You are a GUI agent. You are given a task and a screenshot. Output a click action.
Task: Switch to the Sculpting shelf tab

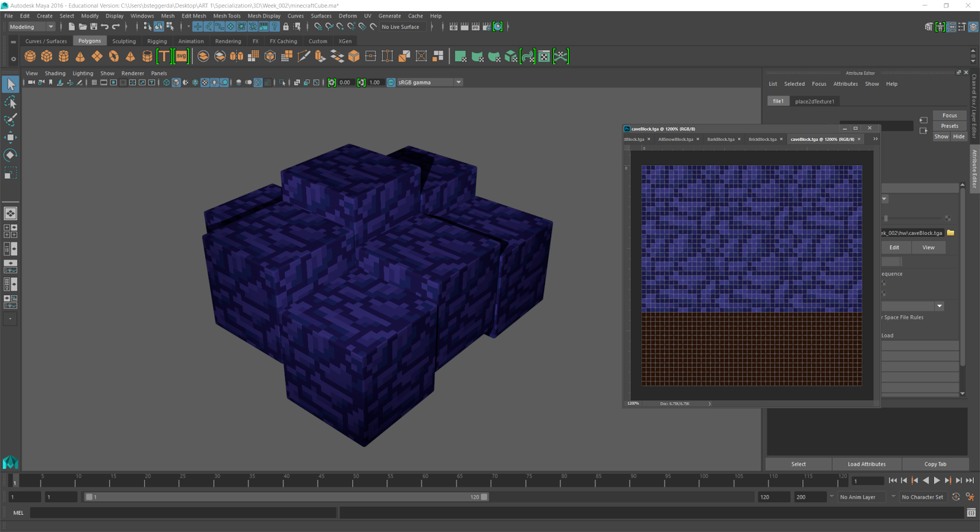(124, 41)
